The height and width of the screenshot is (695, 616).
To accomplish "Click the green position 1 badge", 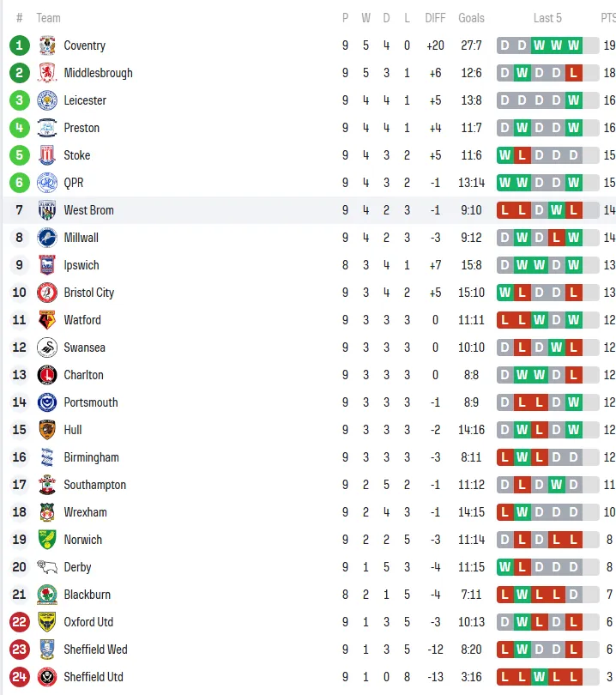I will pos(20,45).
